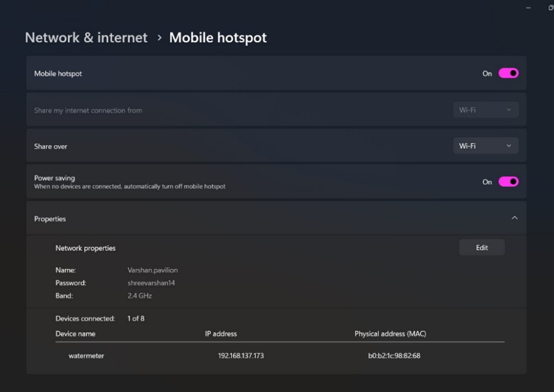
Task: Click the password value shreevarshan14
Action: point(151,283)
